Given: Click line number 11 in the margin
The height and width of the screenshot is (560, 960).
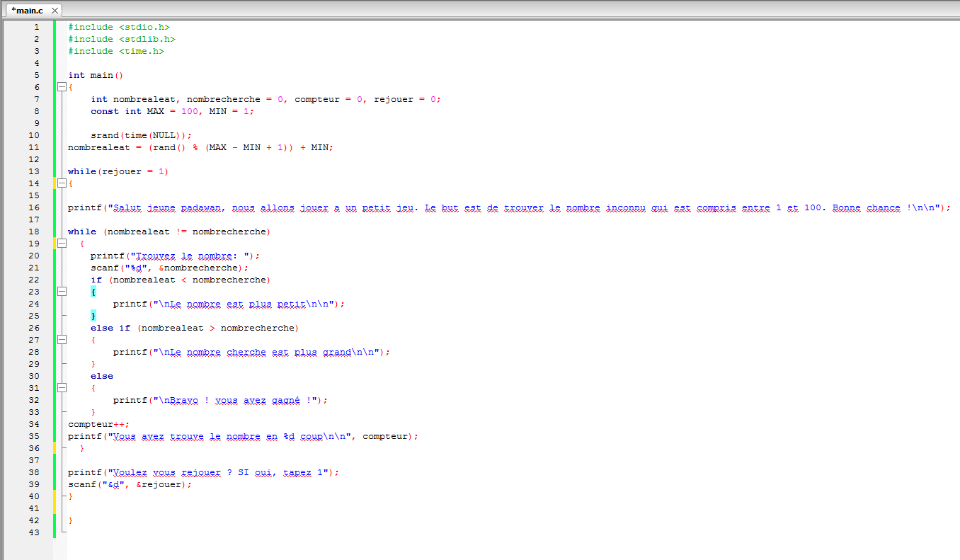Looking at the screenshot, I should coord(35,147).
